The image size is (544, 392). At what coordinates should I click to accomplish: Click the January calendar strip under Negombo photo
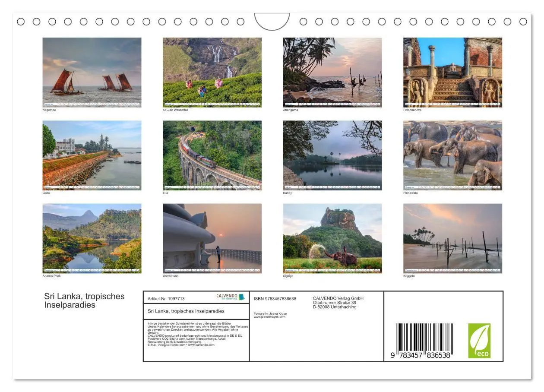click(x=92, y=104)
